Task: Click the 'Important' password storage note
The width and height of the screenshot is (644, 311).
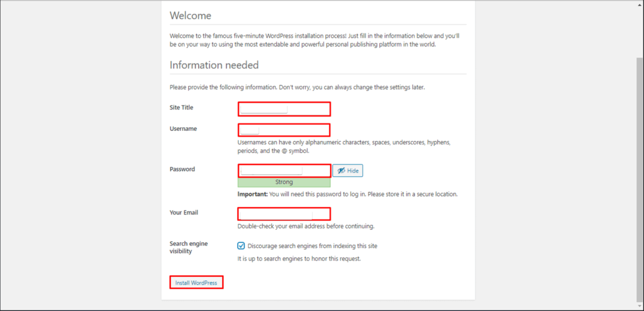Action: (x=347, y=195)
